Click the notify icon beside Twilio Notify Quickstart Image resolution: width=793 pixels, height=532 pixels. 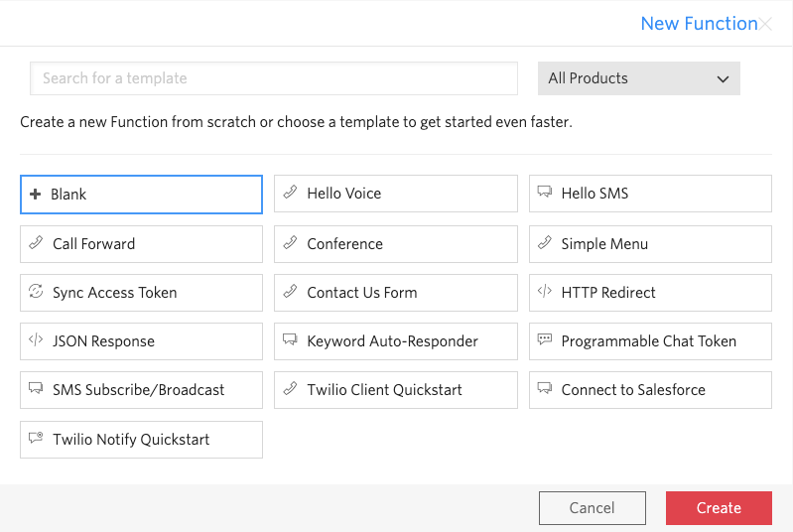pyautogui.click(x=36, y=439)
